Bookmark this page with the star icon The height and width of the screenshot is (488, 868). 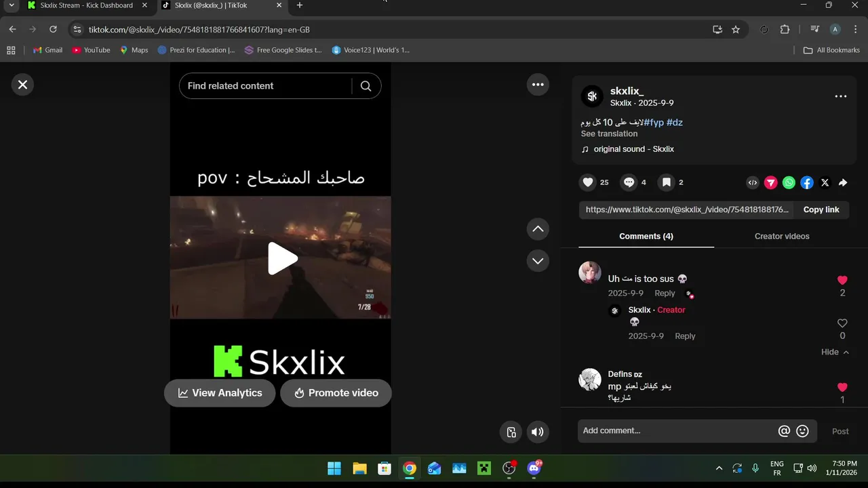tap(736, 30)
